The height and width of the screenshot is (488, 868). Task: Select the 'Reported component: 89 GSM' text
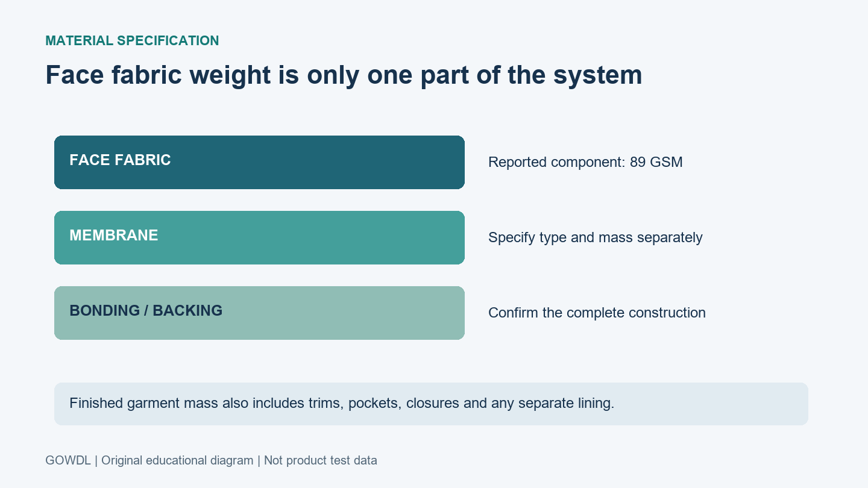tap(585, 162)
